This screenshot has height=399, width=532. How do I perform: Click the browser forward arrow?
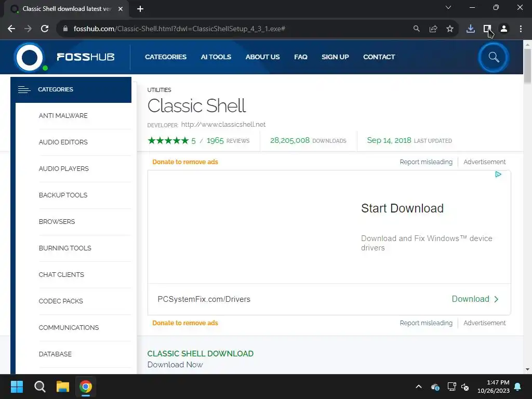[x=28, y=29]
